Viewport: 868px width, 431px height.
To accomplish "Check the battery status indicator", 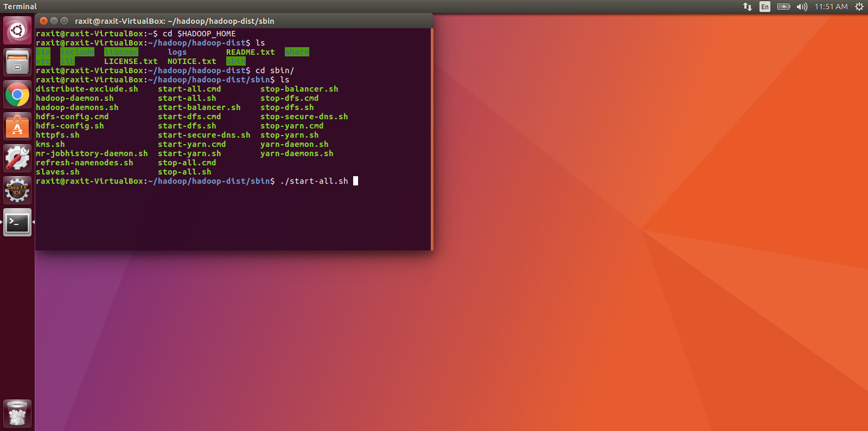I will coord(783,7).
